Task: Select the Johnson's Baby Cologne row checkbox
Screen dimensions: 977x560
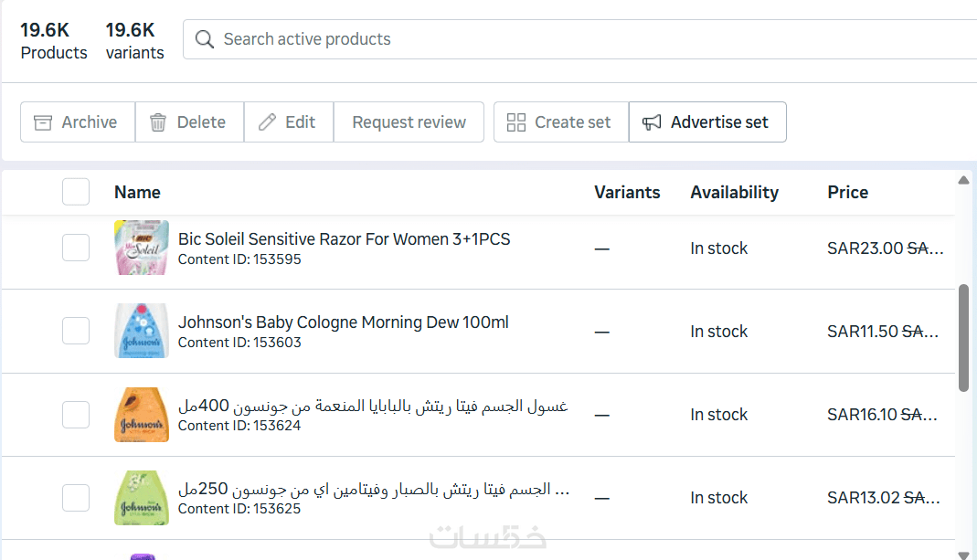Action: pyautogui.click(x=76, y=331)
